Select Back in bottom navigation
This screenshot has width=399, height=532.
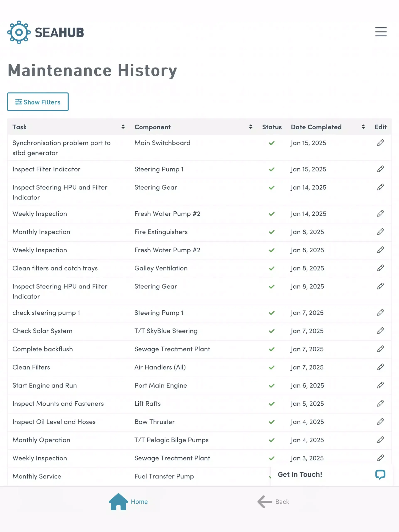(273, 501)
